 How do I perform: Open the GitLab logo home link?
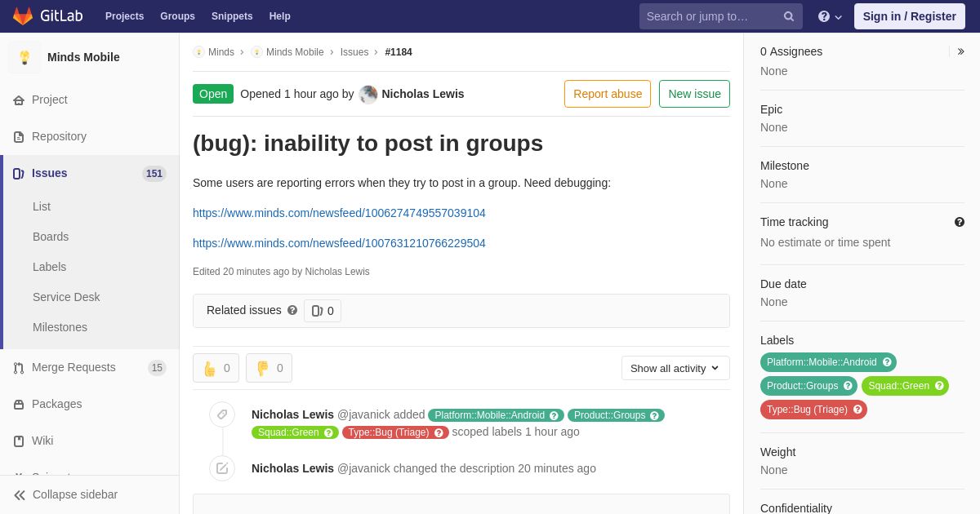pyautogui.click(x=47, y=16)
